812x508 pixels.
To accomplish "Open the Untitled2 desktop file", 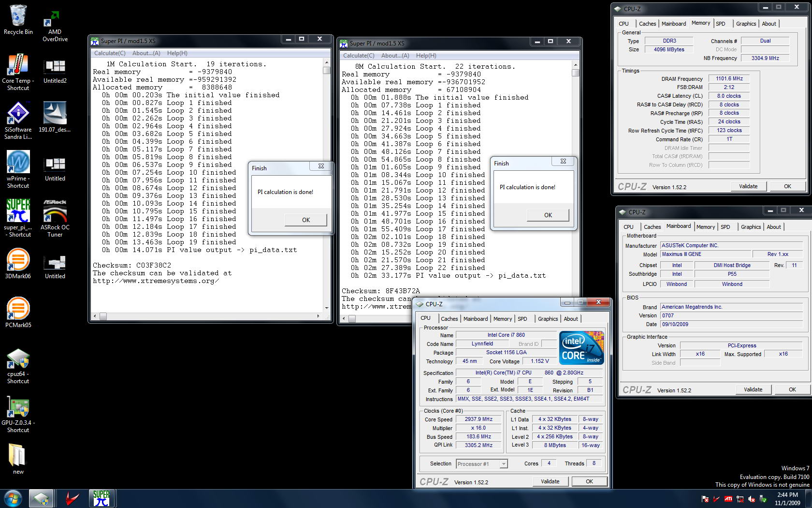I will (x=55, y=71).
